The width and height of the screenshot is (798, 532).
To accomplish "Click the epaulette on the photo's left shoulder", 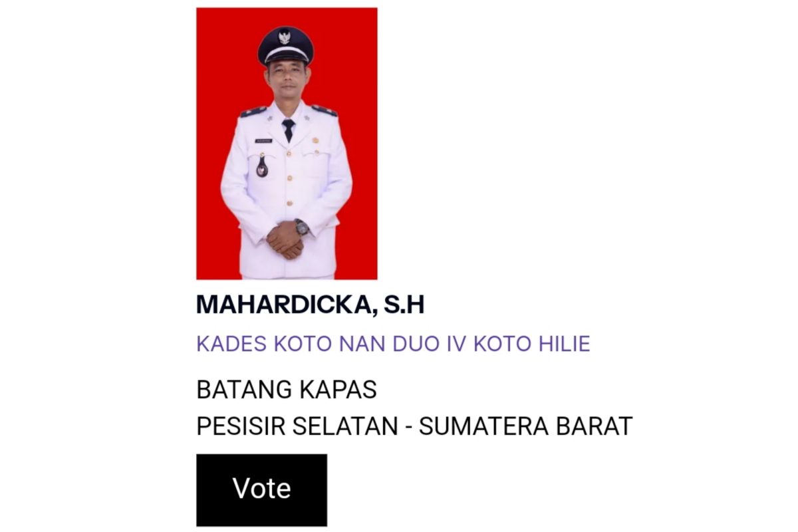I will click(x=254, y=112).
